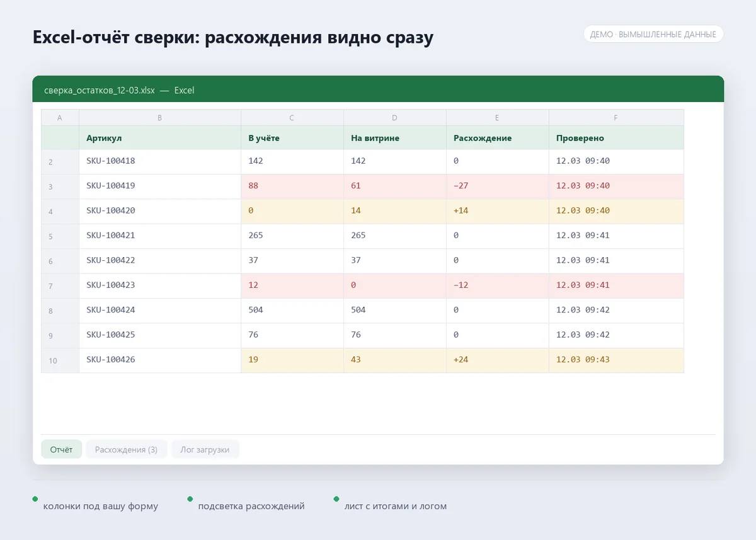Select cell SKU-100421
Viewport: 756px width, 540px height.
[160, 236]
